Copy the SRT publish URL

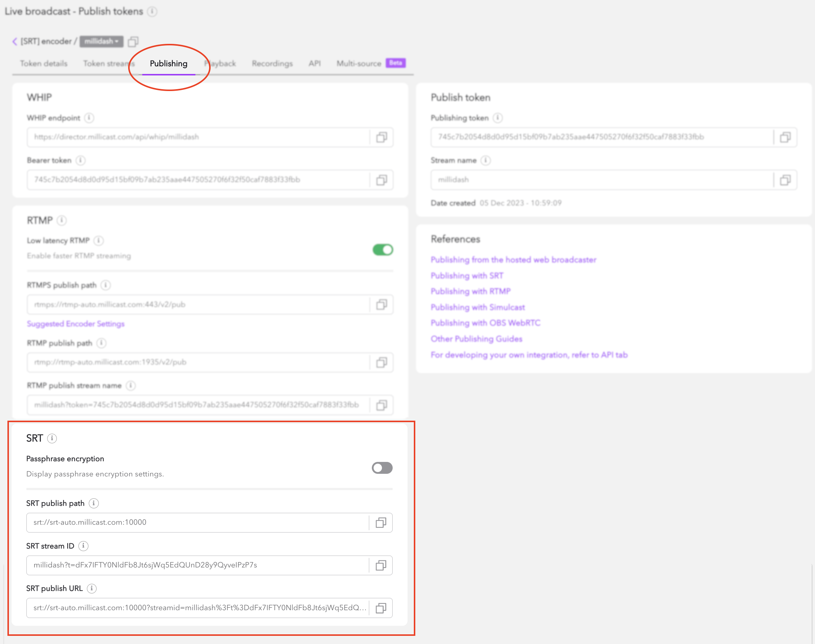[x=381, y=608]
